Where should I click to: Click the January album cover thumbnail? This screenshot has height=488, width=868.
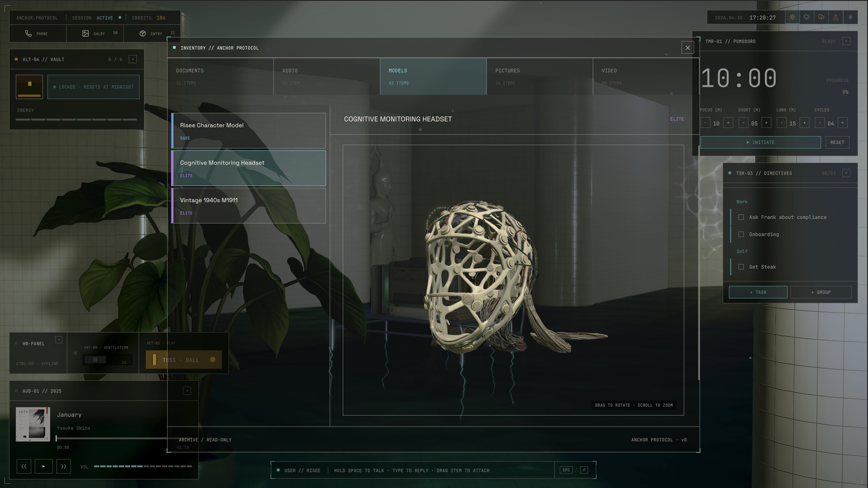tap(33, 424)
